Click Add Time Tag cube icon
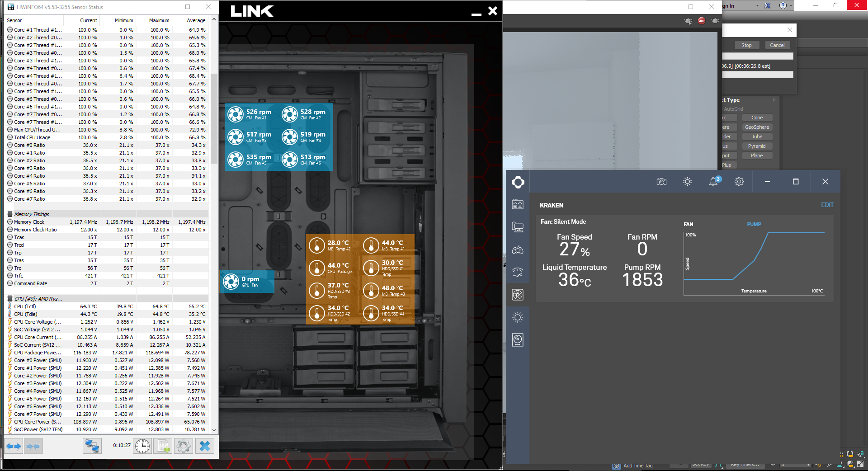The image size is (868, 471). tap(617, 466)
